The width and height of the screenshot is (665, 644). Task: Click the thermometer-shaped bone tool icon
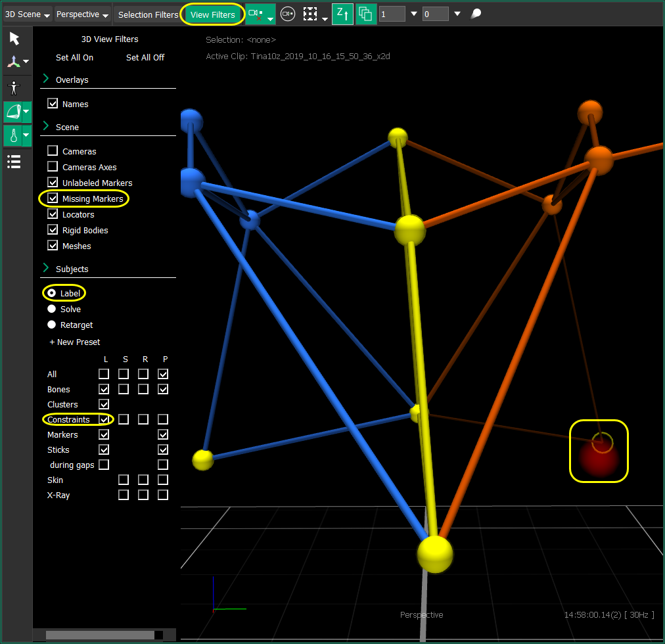(x=12, y=136)
